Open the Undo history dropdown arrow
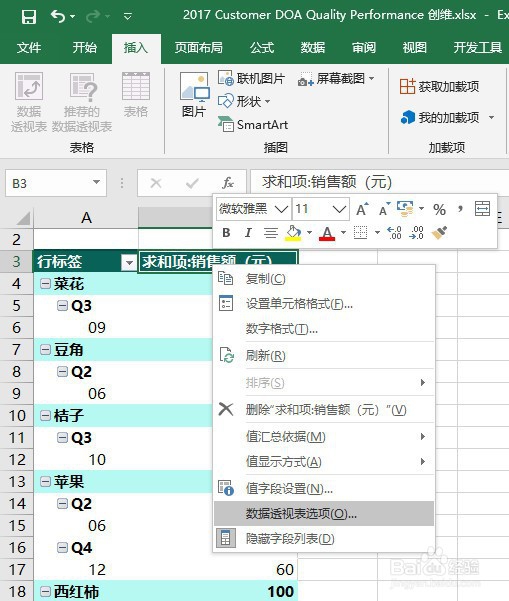509x601 pixels. 72,16
